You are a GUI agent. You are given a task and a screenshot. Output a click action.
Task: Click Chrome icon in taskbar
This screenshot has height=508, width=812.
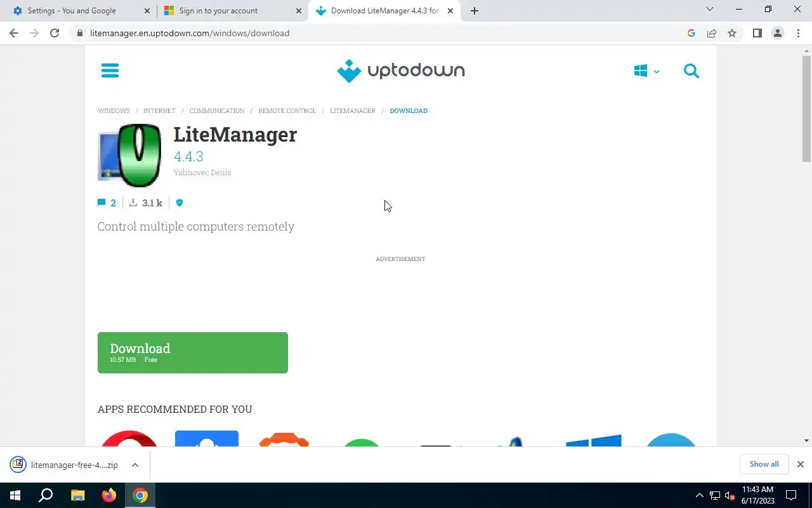pyautogui.click(x=140, y=495)
